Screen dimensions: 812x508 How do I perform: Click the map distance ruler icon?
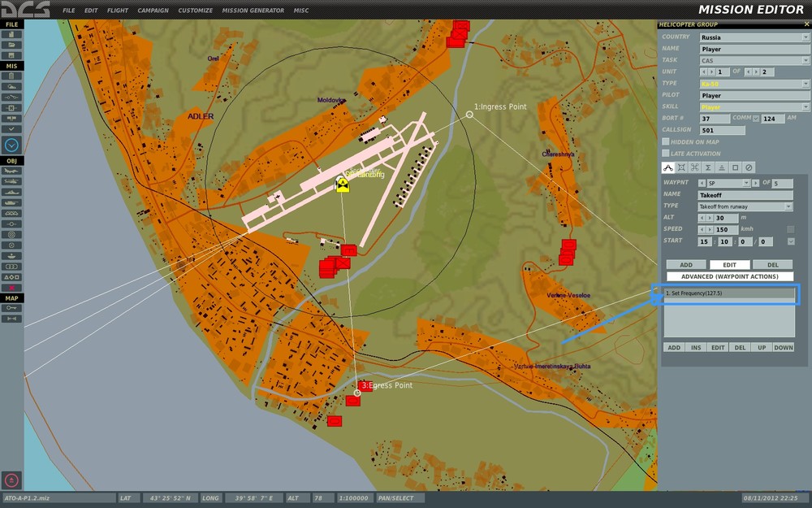[11, 319]
